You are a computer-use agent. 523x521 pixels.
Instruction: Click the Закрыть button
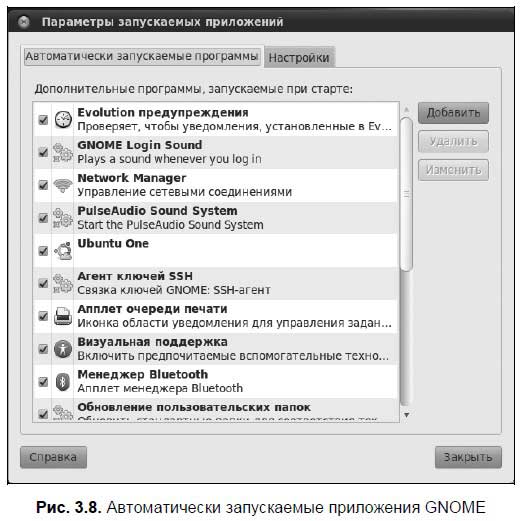468,457
